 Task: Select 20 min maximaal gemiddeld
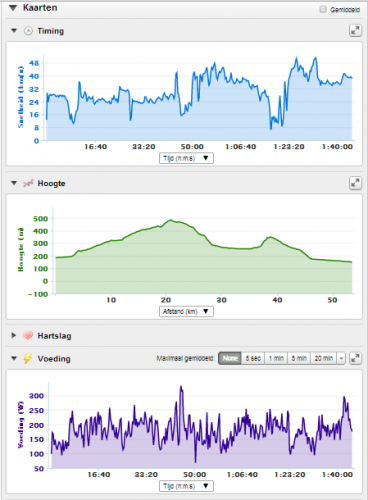click(x=324, y=358)
